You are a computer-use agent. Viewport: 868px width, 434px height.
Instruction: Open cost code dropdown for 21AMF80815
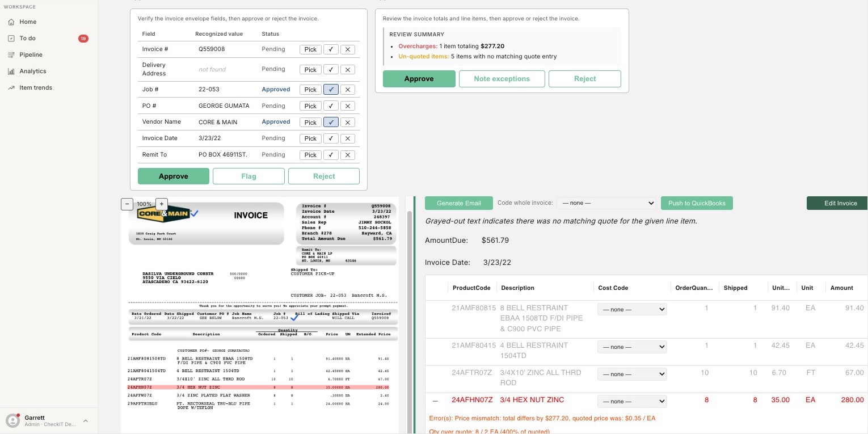632,309
